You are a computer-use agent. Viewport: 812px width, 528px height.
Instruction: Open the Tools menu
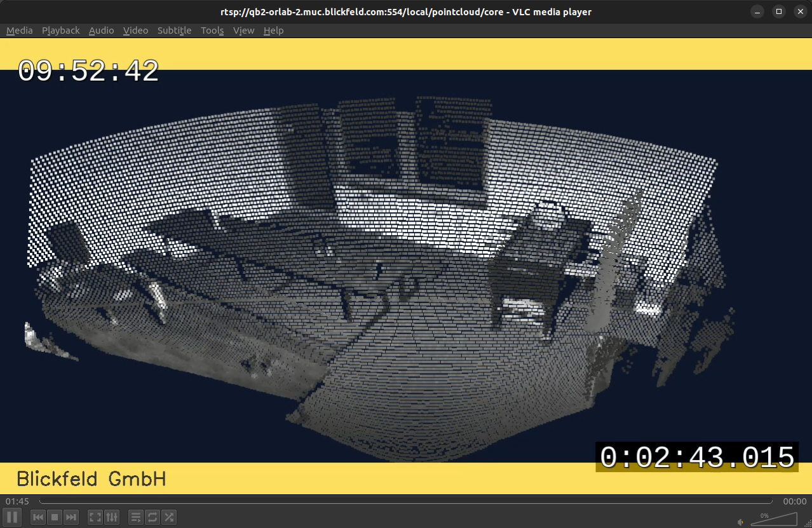pos(212,30)
